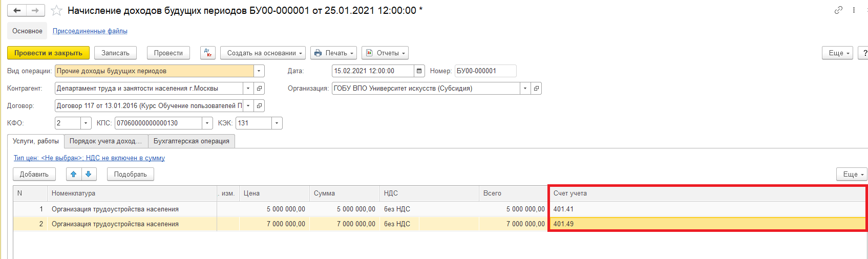Expand Договор dropdown list
This screenshot has height=259, width=868.
tap(248, 105)
